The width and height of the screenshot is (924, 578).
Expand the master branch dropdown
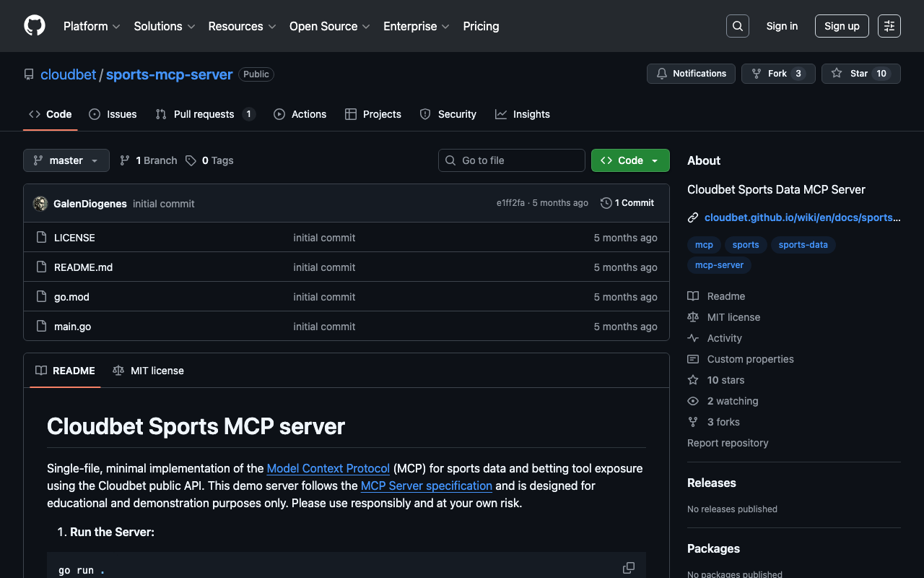pos(66,160)
